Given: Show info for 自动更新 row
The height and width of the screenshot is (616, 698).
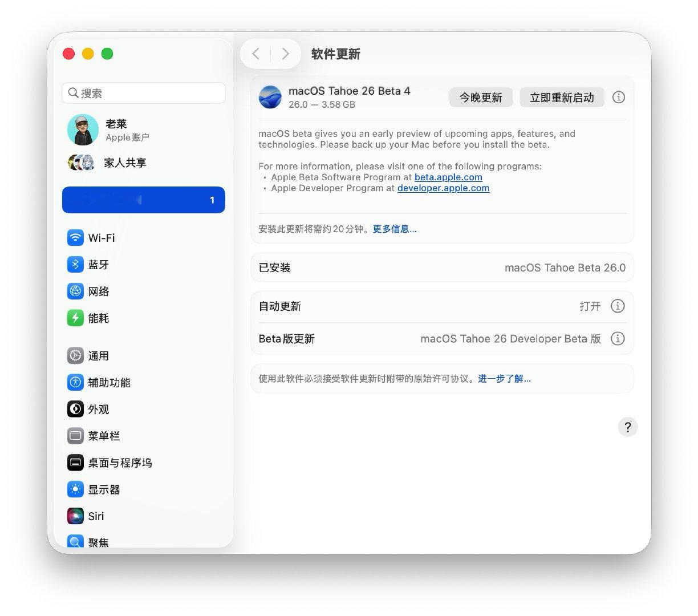Looking at the screenshot, I should [x=618, y=306].
